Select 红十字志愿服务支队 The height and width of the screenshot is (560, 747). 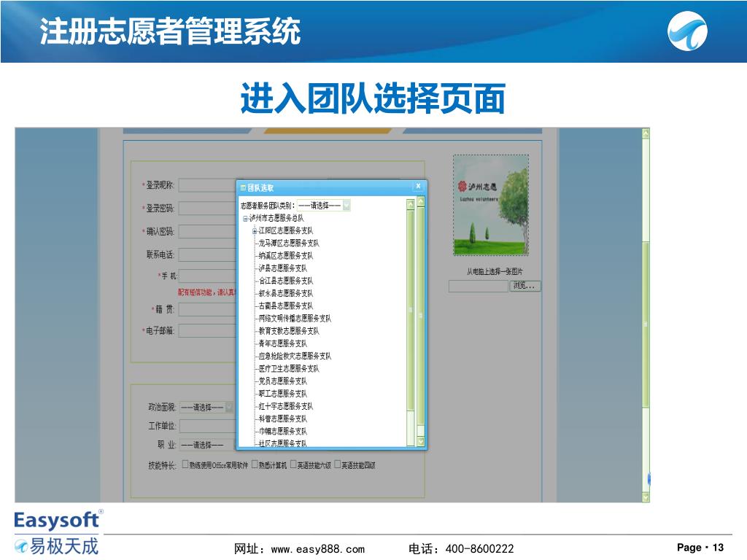285,406
